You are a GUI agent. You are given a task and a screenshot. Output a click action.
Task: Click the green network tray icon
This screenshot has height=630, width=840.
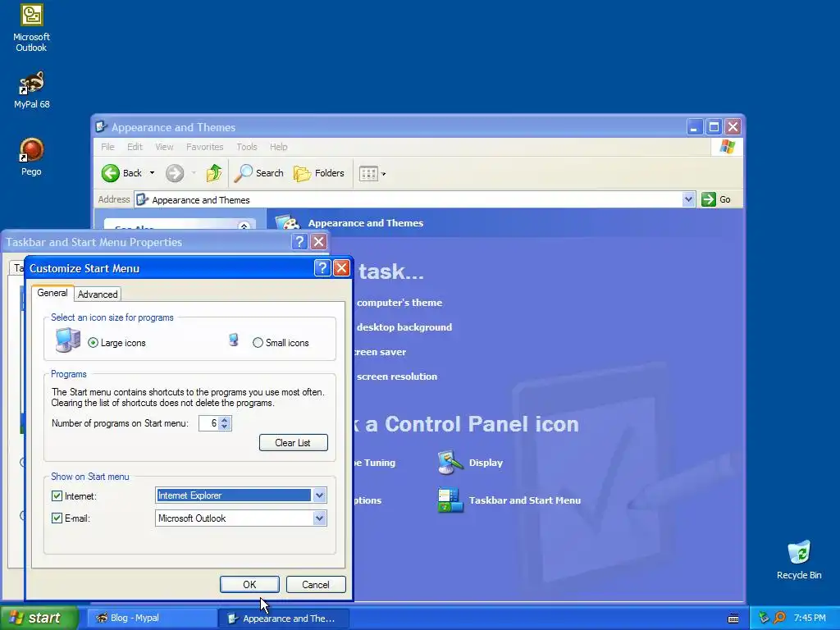[764, 618]
